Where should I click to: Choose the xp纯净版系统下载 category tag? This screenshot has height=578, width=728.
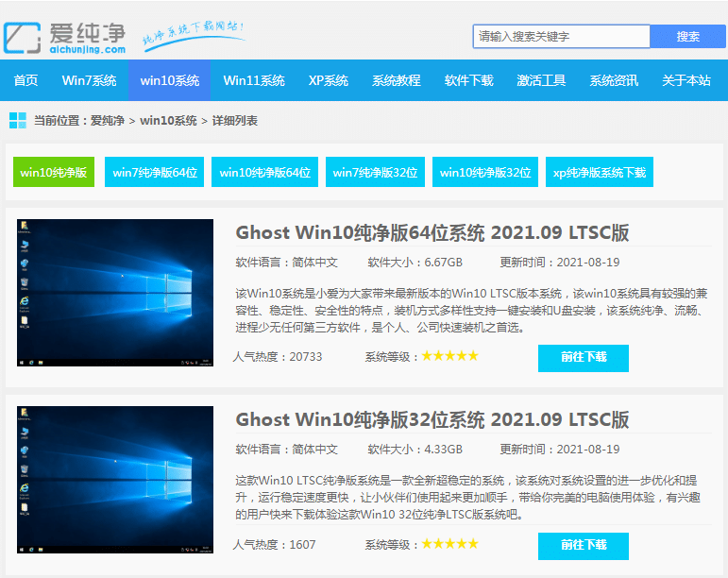point(600,172)
